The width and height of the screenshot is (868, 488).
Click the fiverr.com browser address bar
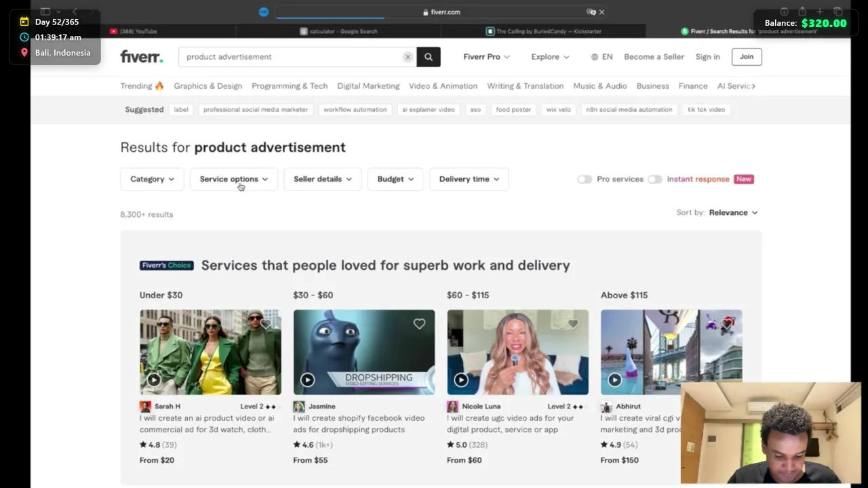click(x=441, y=12)
